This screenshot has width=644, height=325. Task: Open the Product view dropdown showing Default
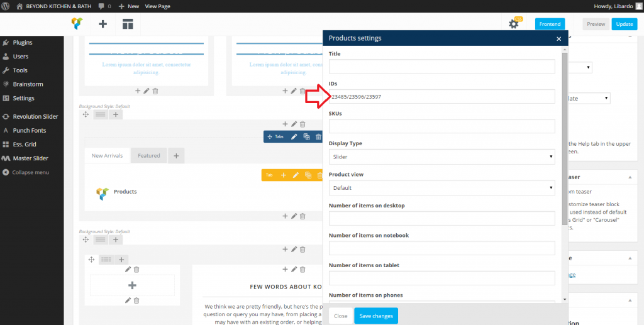point(441,187)
